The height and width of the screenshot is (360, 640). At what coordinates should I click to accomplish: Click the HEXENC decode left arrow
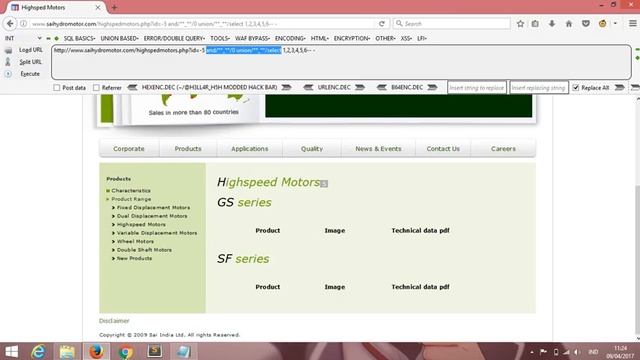coord(132,87)
